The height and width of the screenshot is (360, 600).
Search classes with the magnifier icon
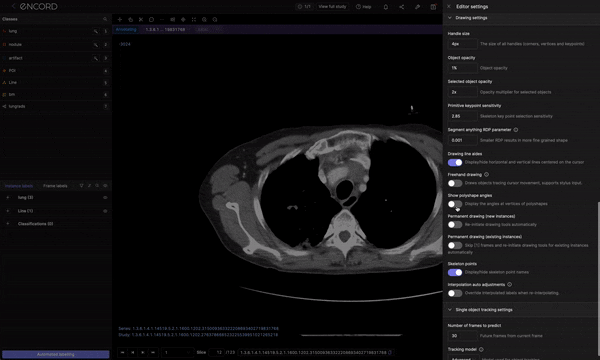point(105,19)
